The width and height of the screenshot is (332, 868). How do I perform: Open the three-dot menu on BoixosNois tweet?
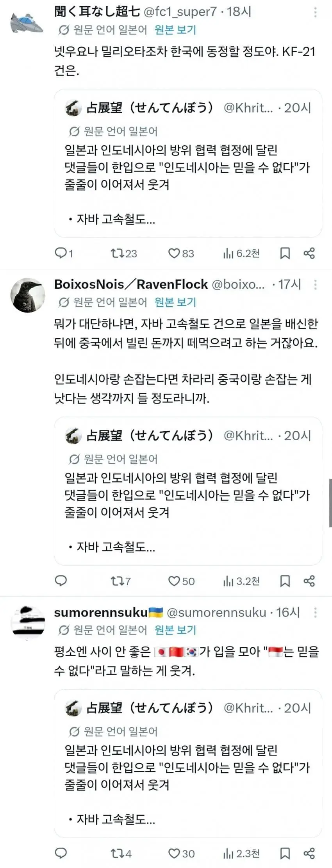(x=315, y=284)
